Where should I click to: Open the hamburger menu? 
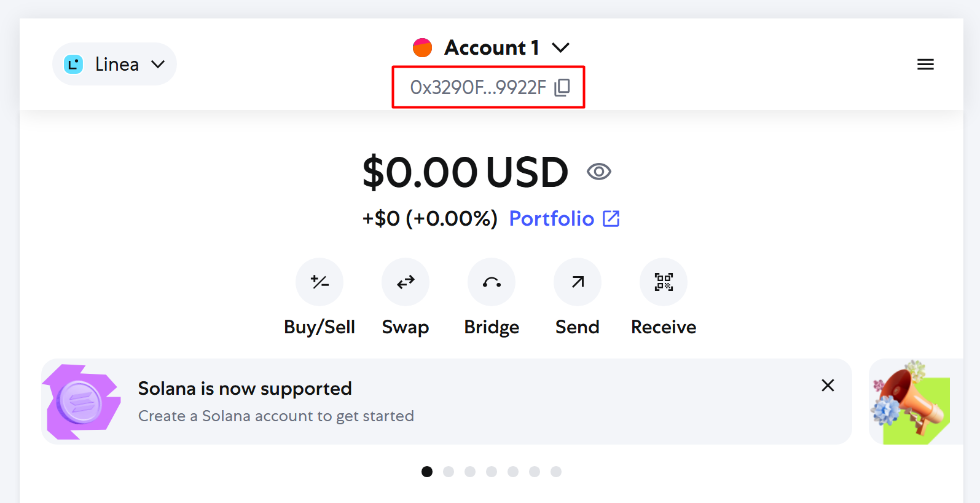[x=925, y=64]
